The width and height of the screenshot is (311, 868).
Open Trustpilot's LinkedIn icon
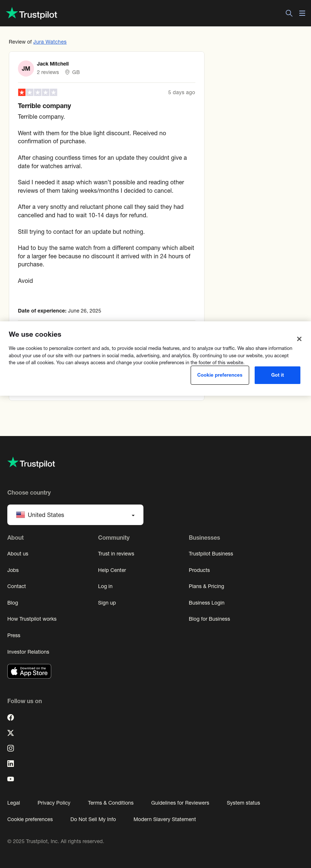tap(11, 764)
